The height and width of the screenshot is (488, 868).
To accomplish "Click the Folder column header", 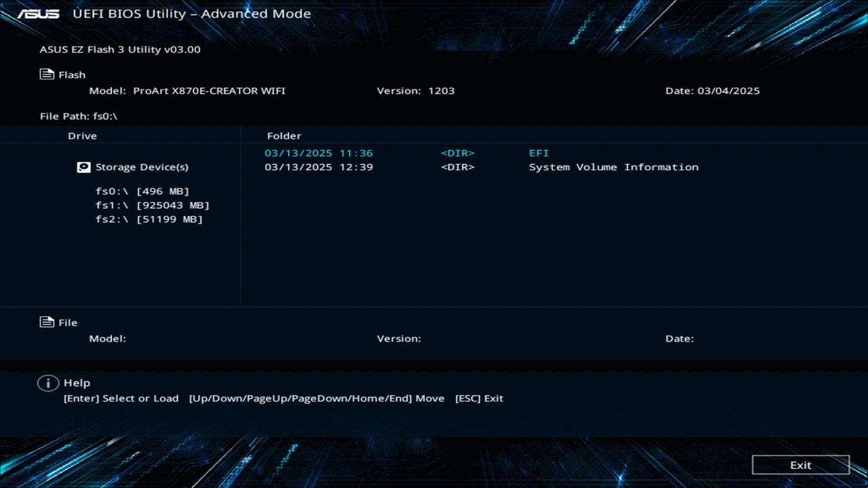I will click(x=284, y=136).
